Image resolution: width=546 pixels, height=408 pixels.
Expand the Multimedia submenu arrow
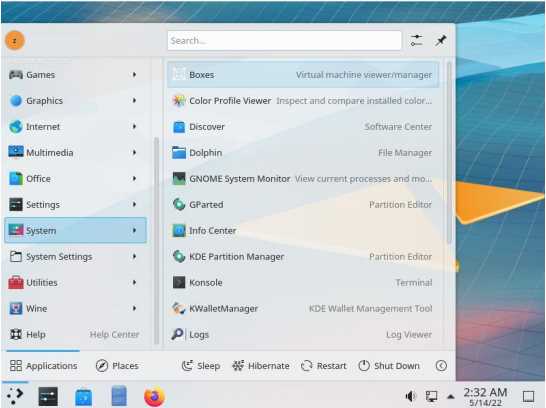(134, 152)
